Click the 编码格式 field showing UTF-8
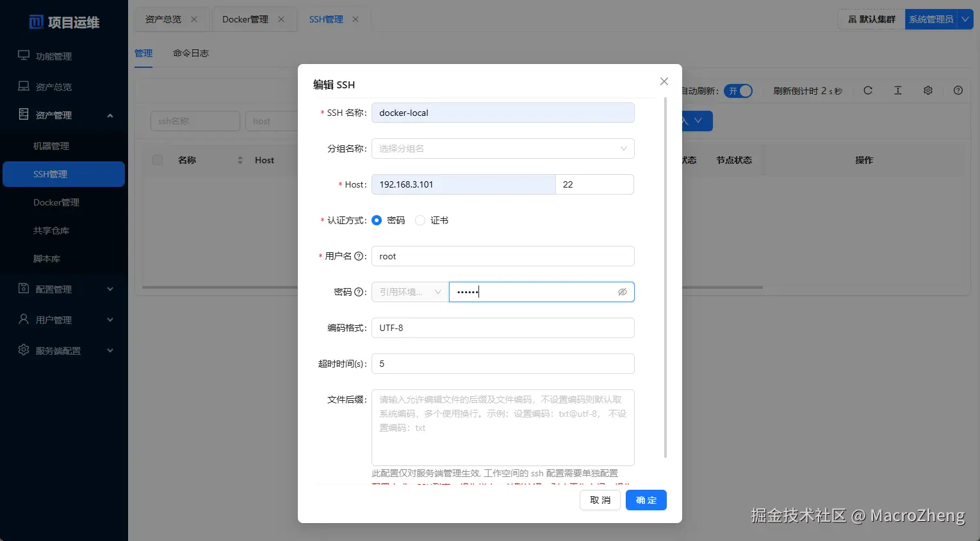 pyautogui.click(x=503, y=328)
